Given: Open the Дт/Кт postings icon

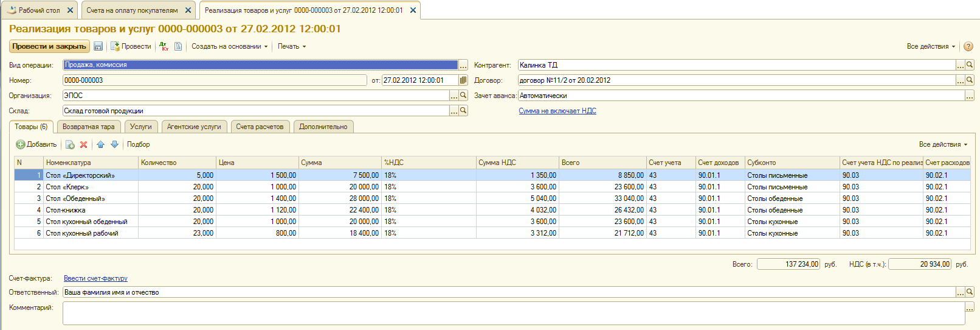Looking at the screenshot, I should (x=164, y=46).
